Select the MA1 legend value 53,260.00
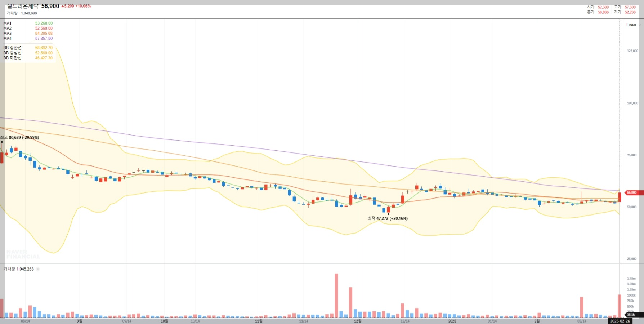Screen dimensions: 644x324 pos(44,23)
